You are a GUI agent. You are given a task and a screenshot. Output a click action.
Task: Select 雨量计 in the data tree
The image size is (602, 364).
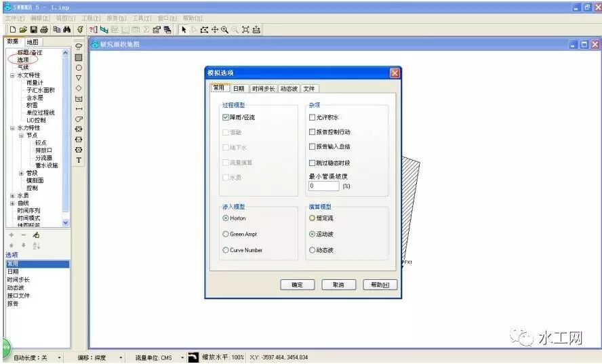[x=35, y=83]
